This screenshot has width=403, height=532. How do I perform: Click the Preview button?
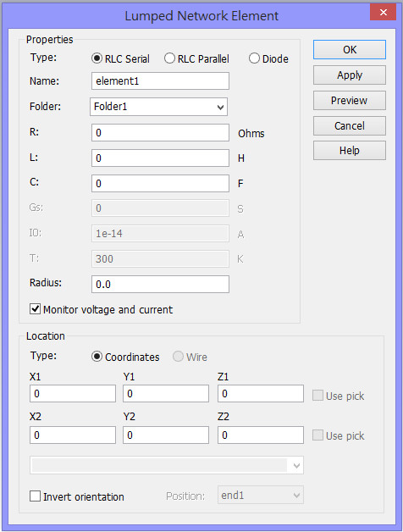tap(350, 101)
